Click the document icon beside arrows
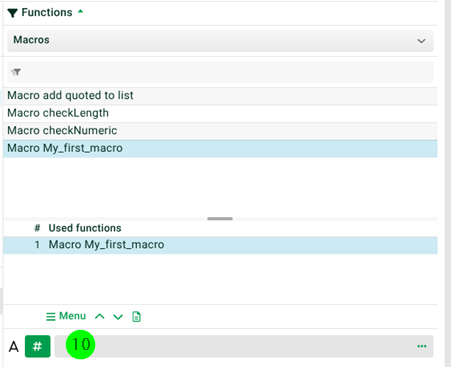Screen dimensions: 451x367 [x=136, y=316]
